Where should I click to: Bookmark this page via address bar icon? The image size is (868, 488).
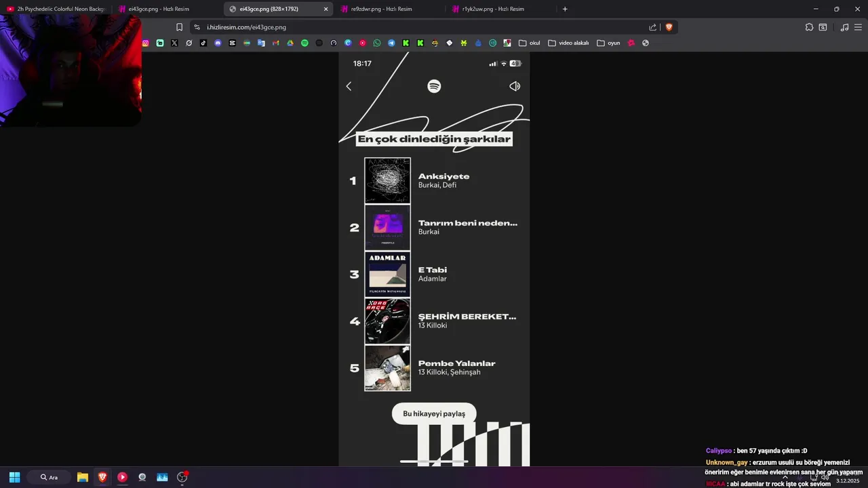click(179, 27)
